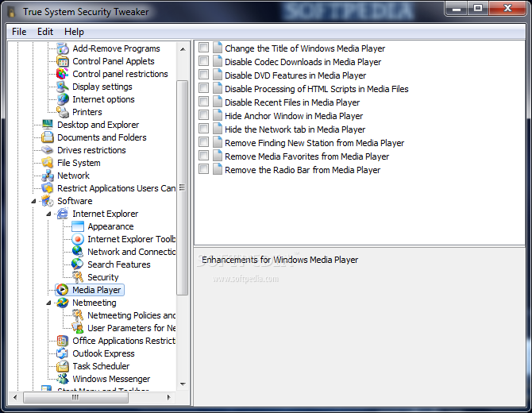Click the horizontal scrollbar thumb
Screen dimensions: 532x413
[x=75, y=397]
